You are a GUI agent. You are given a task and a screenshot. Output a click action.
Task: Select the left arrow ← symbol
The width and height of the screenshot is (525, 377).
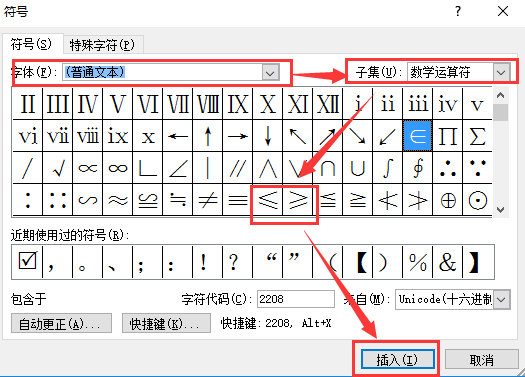tap(178, 136)
